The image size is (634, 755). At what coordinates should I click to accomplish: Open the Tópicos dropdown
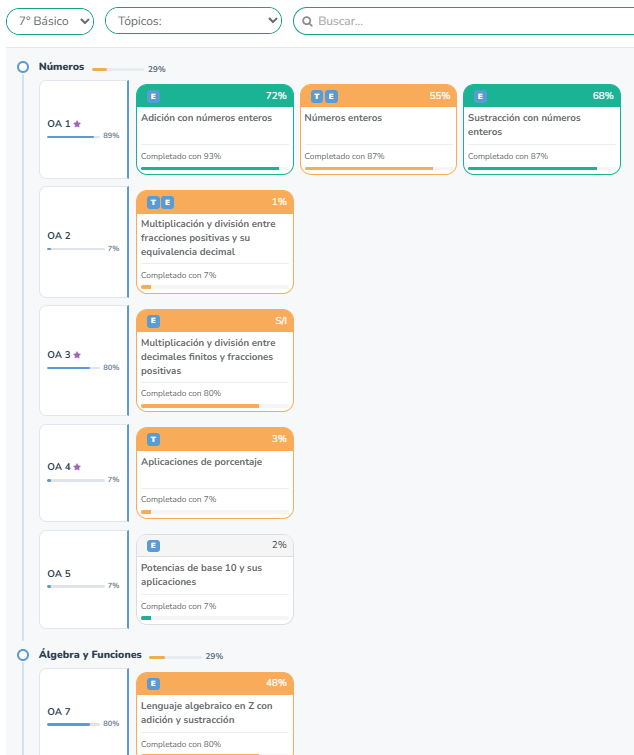point(193,21)
